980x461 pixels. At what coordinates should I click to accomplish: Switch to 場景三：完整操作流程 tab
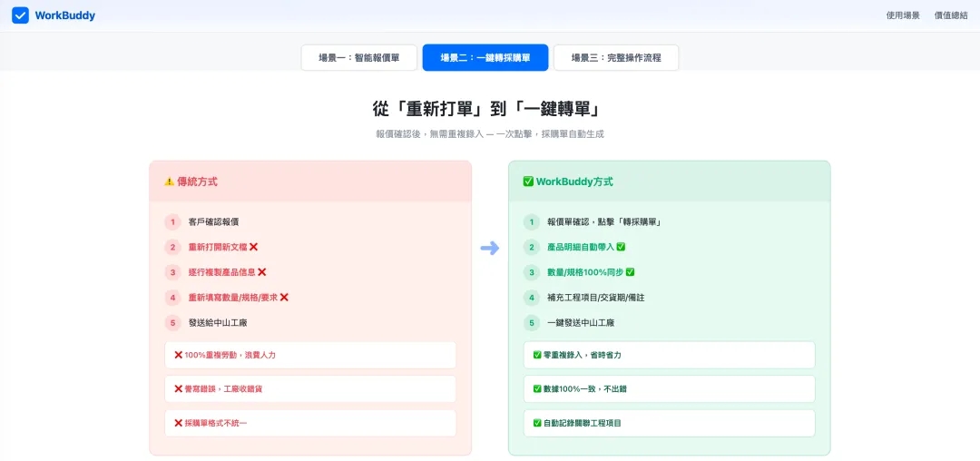615,57
